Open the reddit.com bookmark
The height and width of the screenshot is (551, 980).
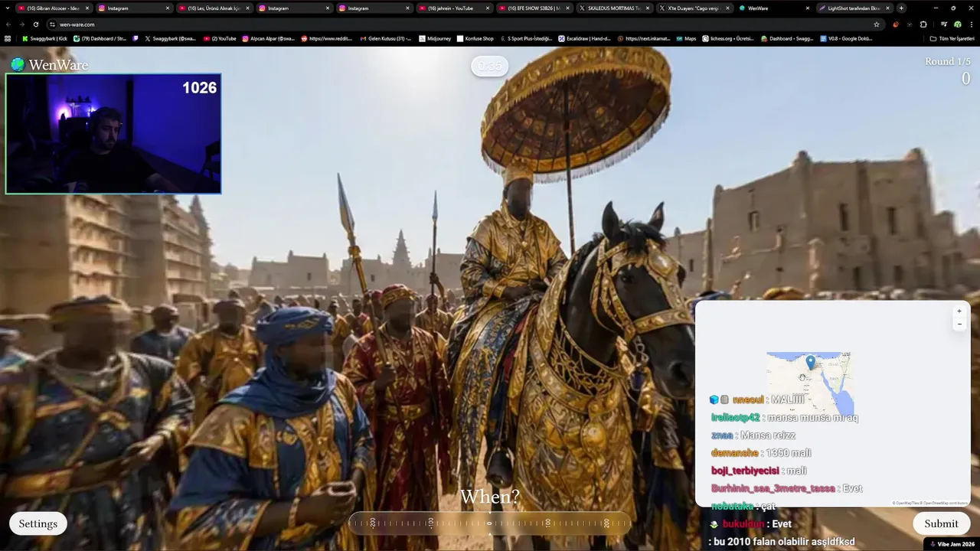327,38
